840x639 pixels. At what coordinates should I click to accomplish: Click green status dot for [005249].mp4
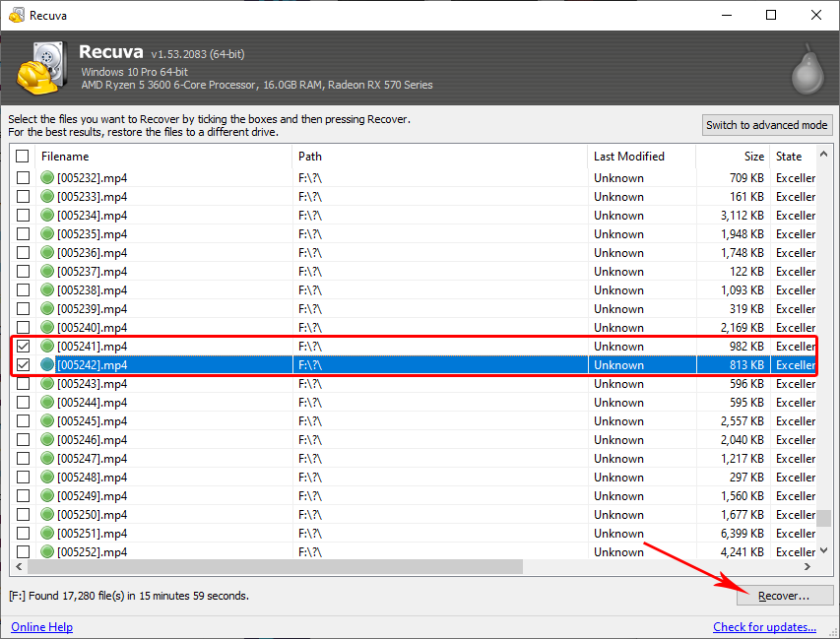(47, 496)
